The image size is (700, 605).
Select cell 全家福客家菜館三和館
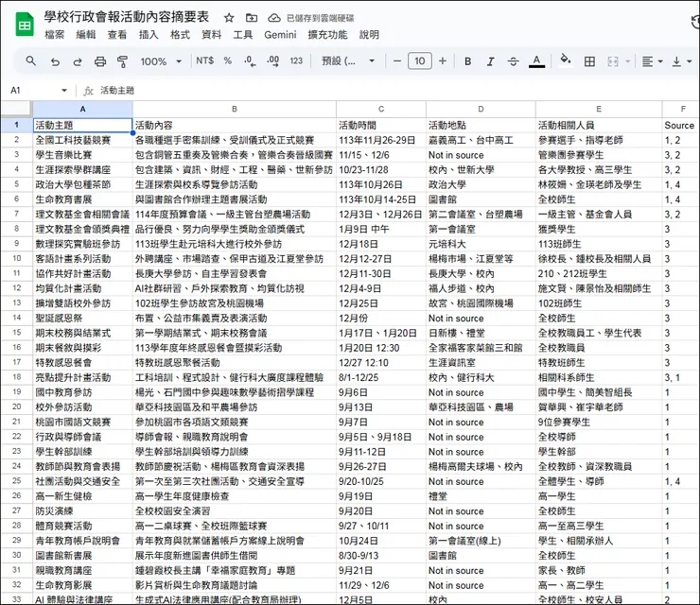point(481,348)
